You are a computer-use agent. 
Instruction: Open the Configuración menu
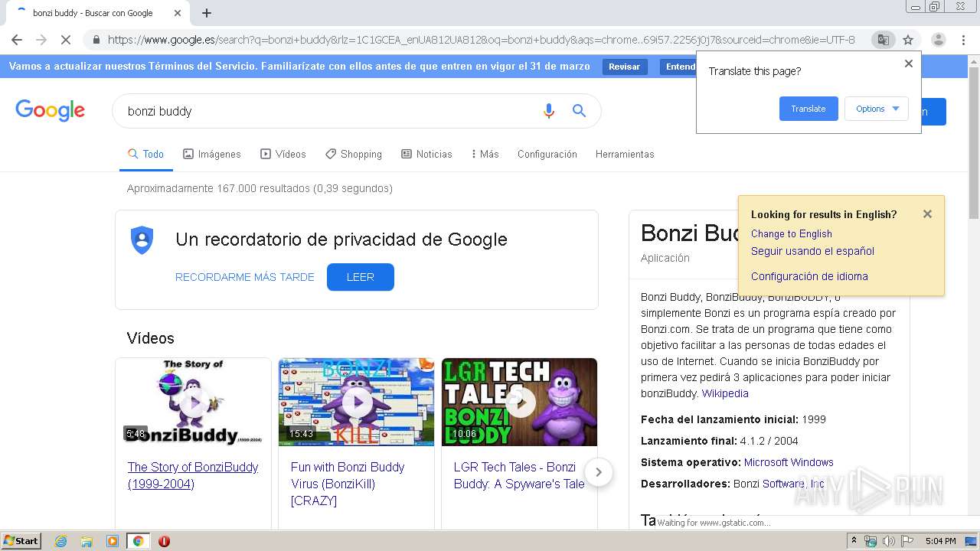547,154
